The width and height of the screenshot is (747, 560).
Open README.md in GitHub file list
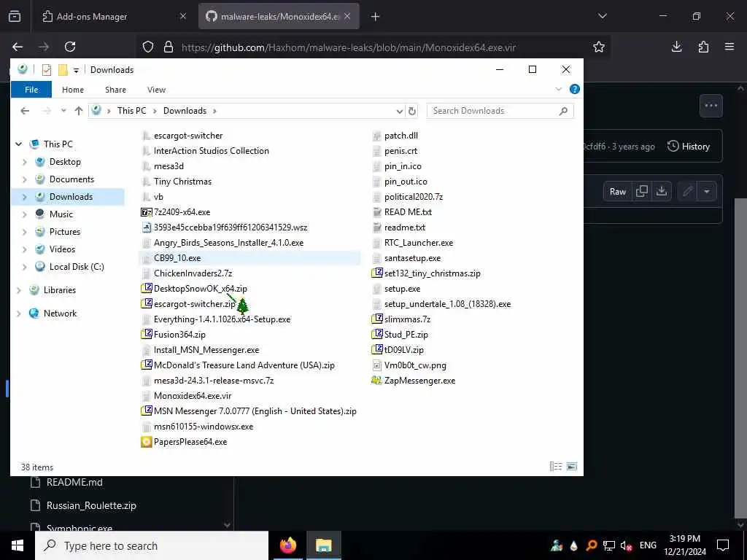click(x=74, y=482)
